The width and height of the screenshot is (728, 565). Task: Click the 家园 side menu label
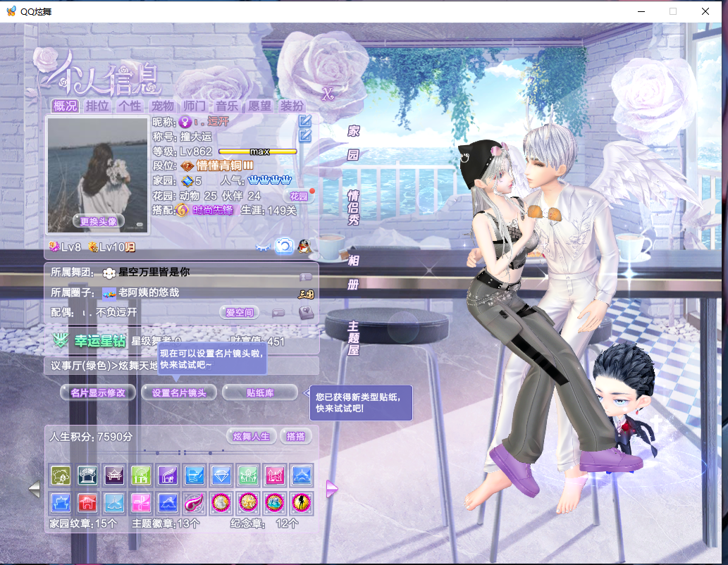coord(353,143)
